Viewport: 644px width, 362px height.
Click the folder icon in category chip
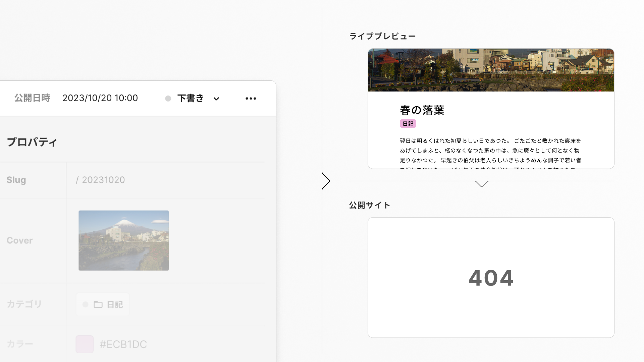coord(98,304)
